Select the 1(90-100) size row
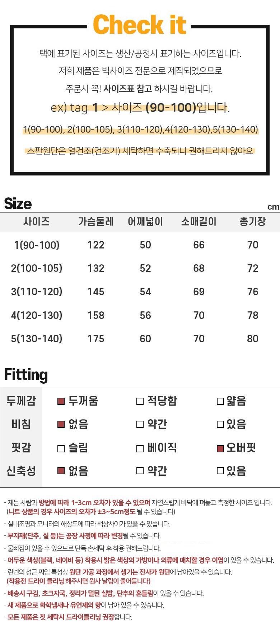 click(140, 245)
